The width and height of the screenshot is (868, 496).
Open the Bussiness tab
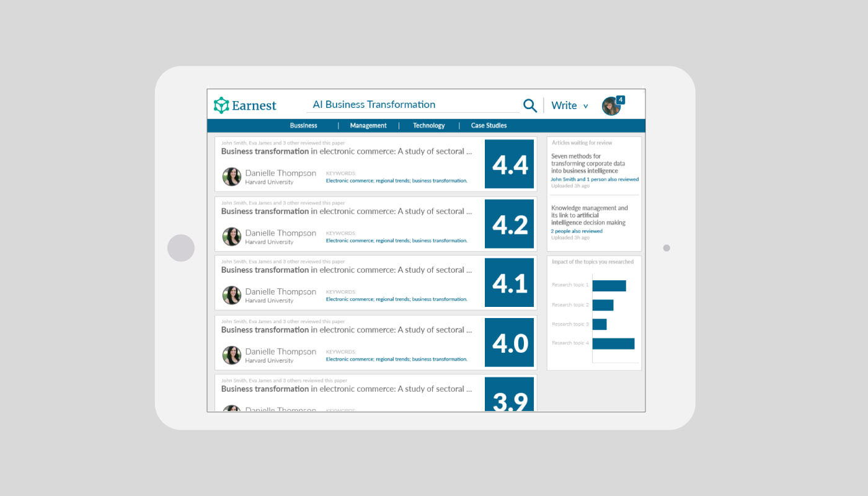[304, 125]
